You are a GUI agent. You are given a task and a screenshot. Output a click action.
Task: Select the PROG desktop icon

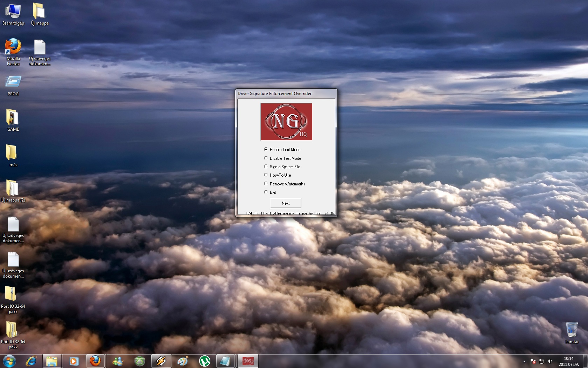click(13, 86)
